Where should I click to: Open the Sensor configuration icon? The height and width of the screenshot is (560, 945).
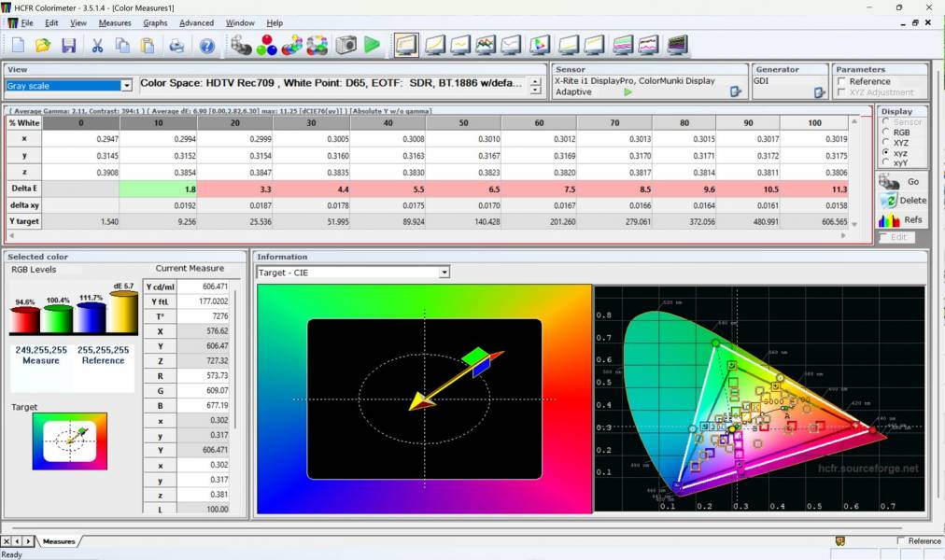pyautogui.click(x=736, y=91)
